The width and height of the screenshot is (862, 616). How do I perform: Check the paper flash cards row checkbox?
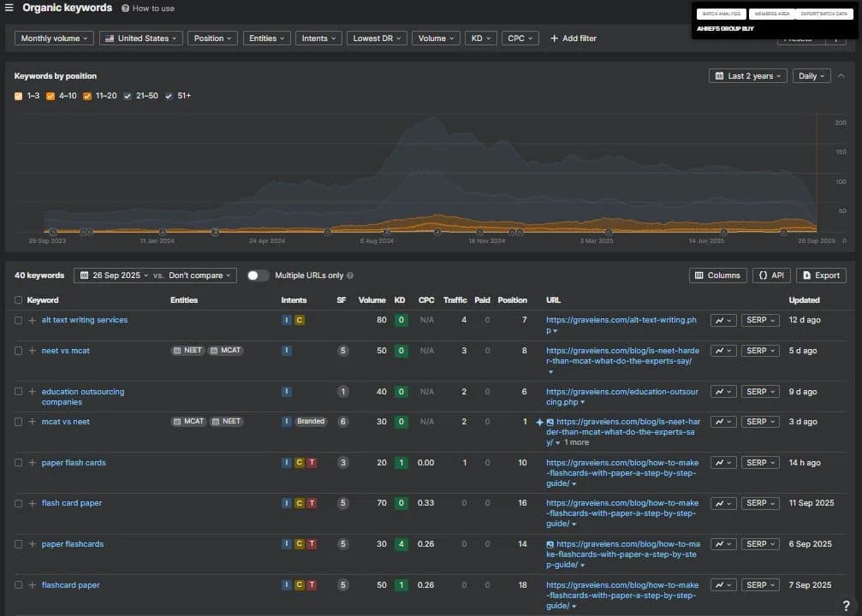click(18, 463)
